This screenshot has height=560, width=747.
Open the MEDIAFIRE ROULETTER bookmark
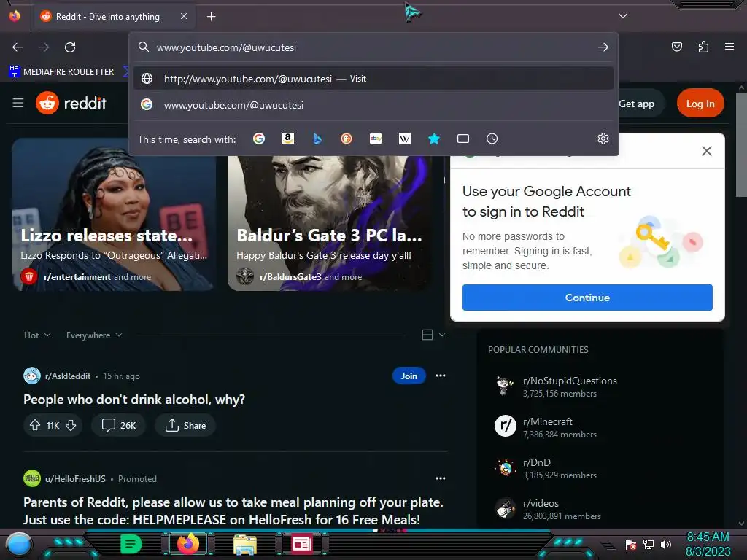(61, 72)
